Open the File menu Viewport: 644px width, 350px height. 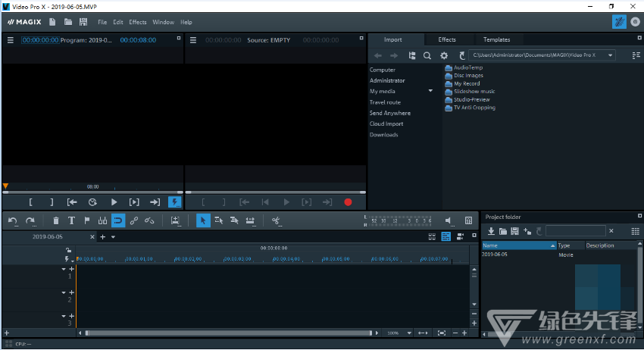102,22
